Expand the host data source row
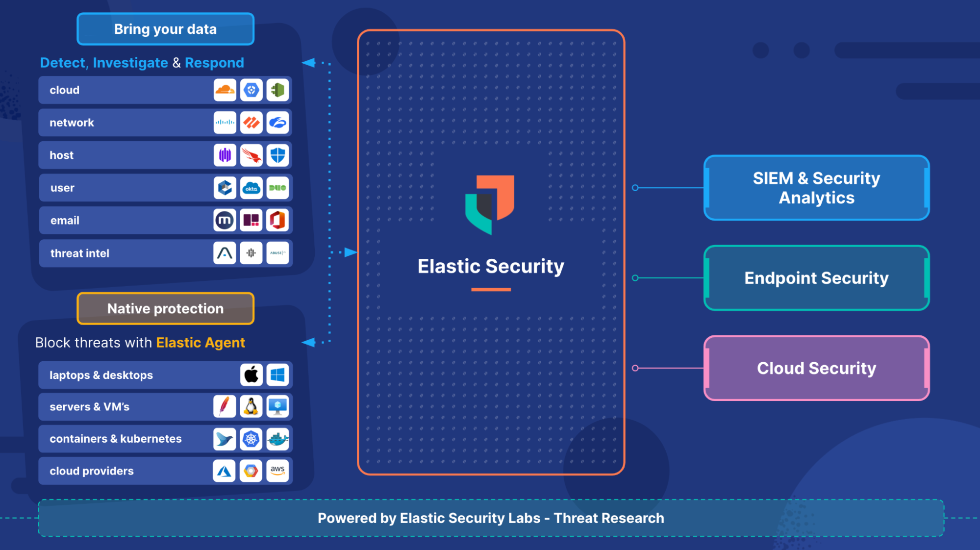980x550 pixels. coord(166,154)
